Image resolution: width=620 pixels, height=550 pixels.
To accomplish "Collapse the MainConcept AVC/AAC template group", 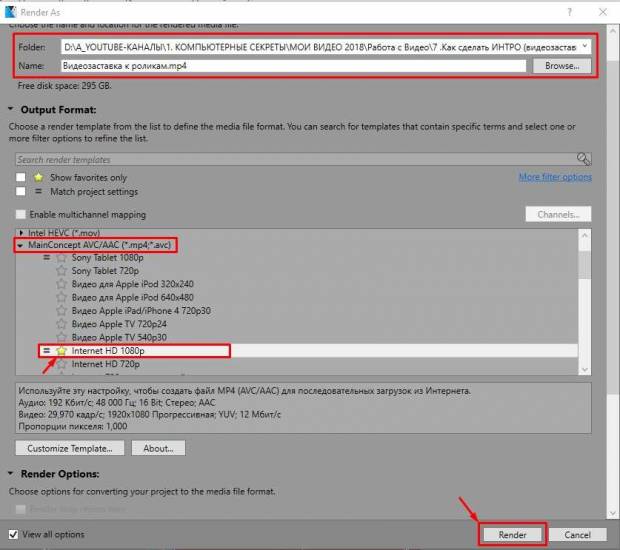I will pyautogui.click(x=20, y=245).
